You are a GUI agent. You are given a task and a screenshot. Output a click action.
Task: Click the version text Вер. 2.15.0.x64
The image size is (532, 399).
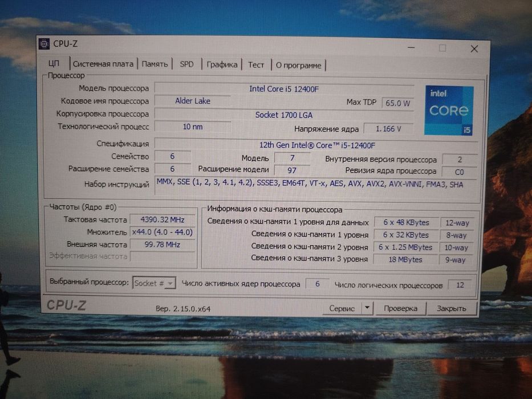(x=183, y=309)
